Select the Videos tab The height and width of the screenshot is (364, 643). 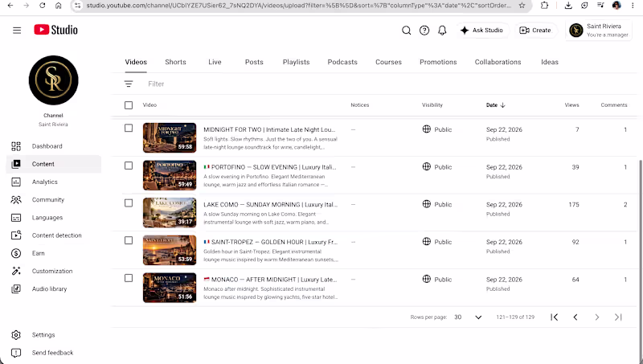tap(136, 62)
